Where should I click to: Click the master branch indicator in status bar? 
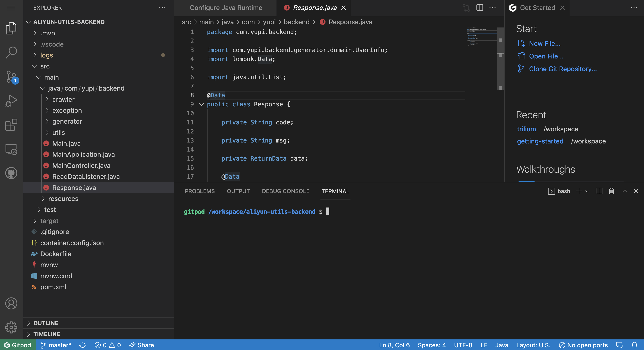click(56, 345)
